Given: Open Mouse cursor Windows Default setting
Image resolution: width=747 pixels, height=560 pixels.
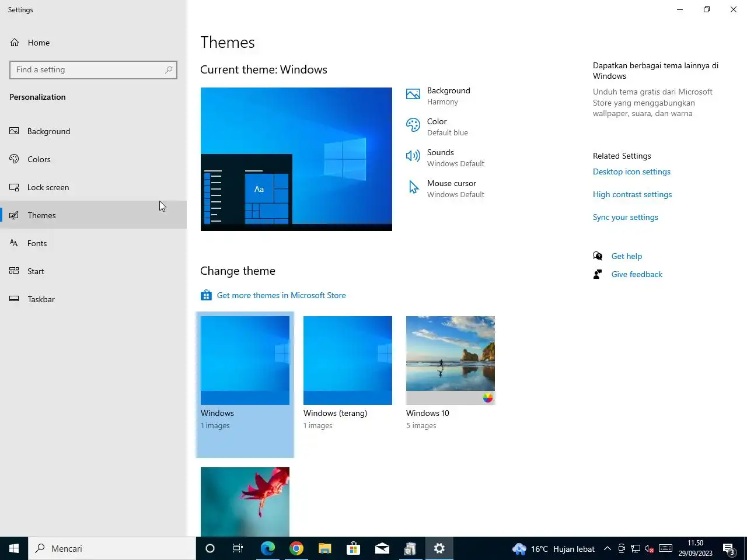Looking at the screenshot, I should pyautogui.click(x=456, y=189).
